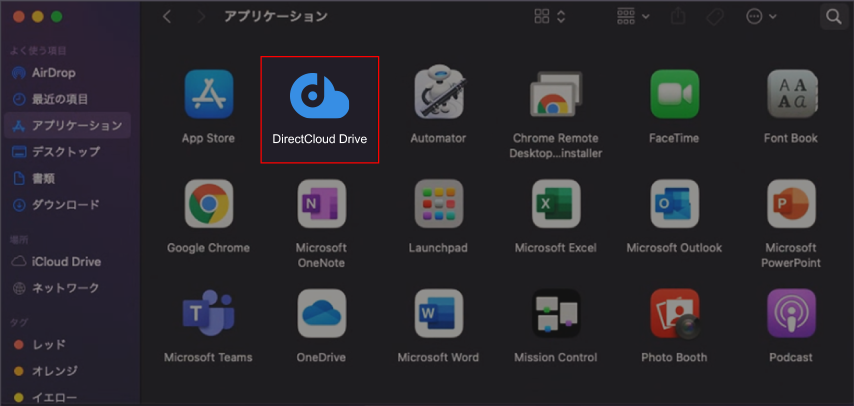Click the 'Microsoft Outlook' name label

674,248
